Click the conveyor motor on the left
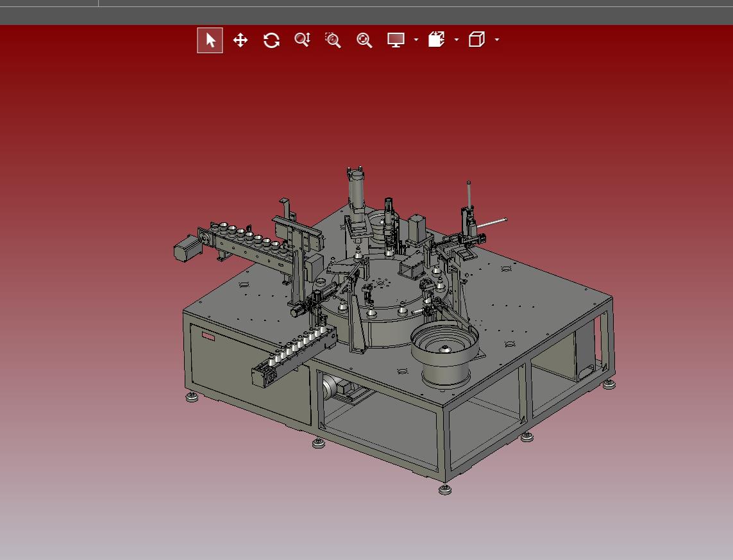 (187, 249)
